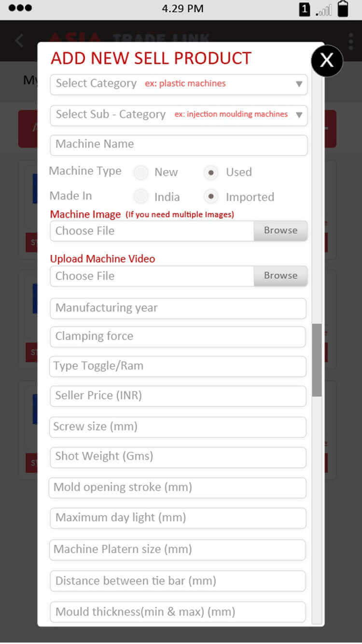Tap the signal strength icon
Viewport: 362px width, 644px height.
pos(324,10)
